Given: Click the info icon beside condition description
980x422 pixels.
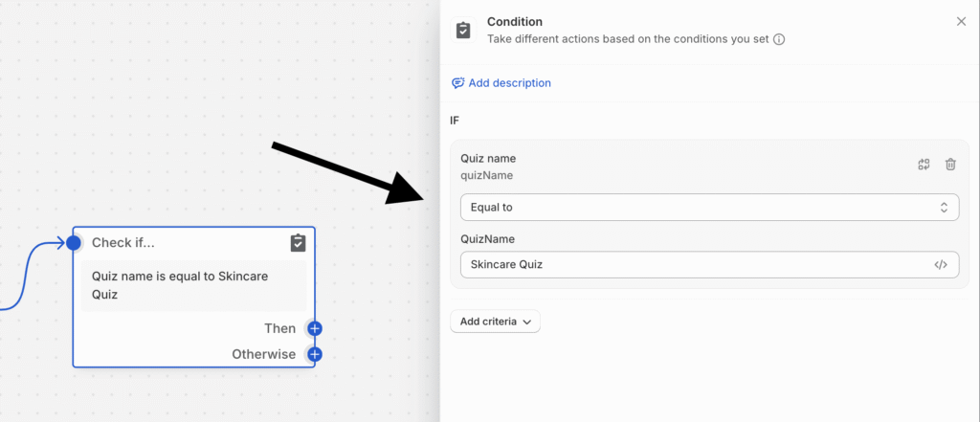Looking at the screenshot, I should [779, 39].
